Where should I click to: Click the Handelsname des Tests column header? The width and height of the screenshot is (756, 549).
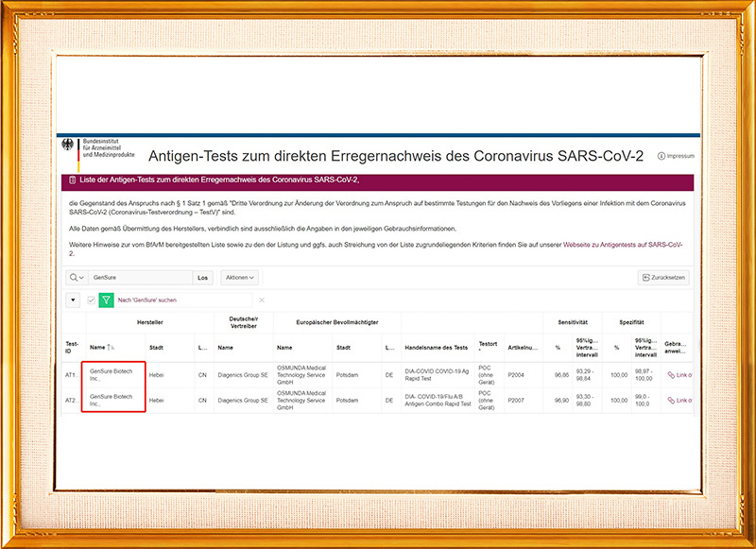click(437, 348)
